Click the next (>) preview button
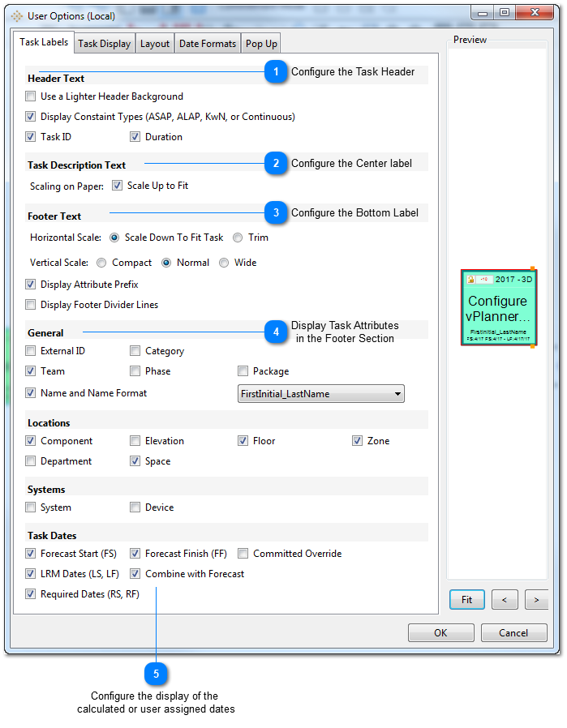Viewport: 567px width, 728px height. click(x=536, y=600)
